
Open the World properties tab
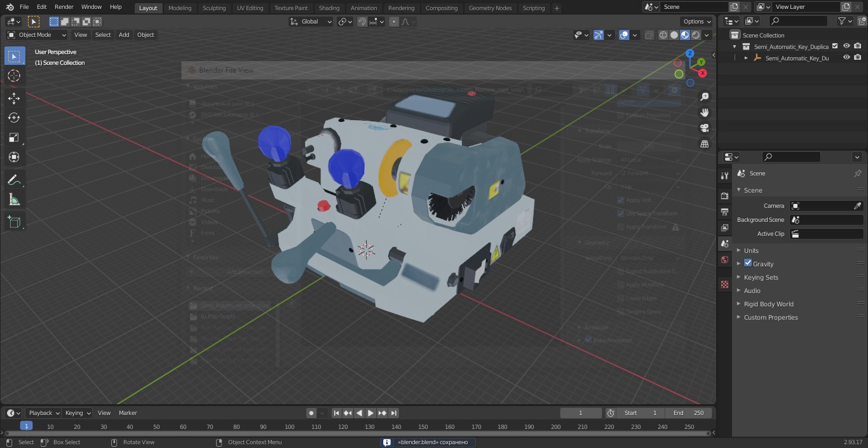coord(724,260)
